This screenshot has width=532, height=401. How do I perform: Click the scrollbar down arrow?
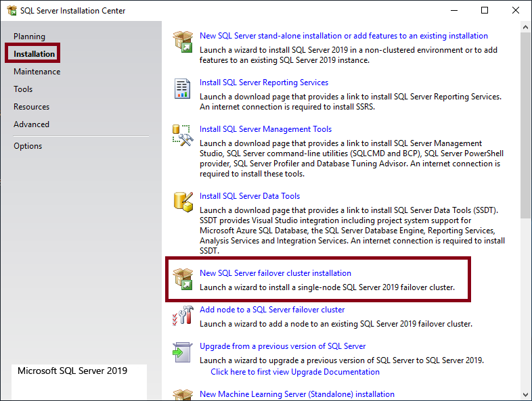[525, 395]
